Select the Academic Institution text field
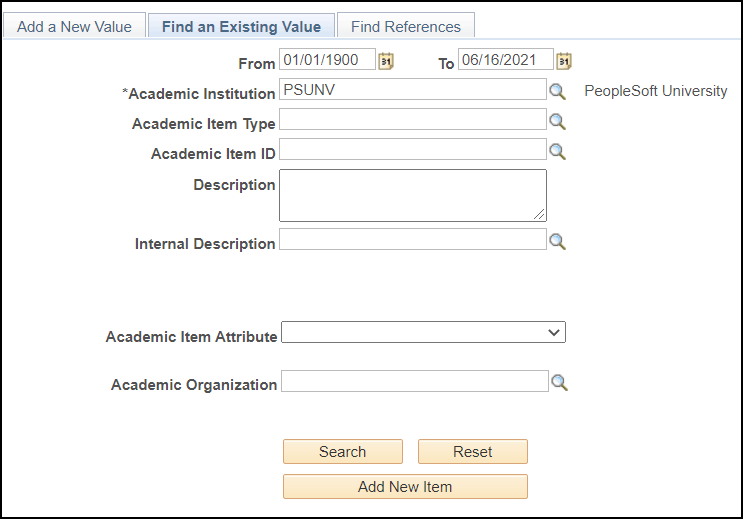Image resolution: width=743 pixels, height=519 pixels. (412, 90)
